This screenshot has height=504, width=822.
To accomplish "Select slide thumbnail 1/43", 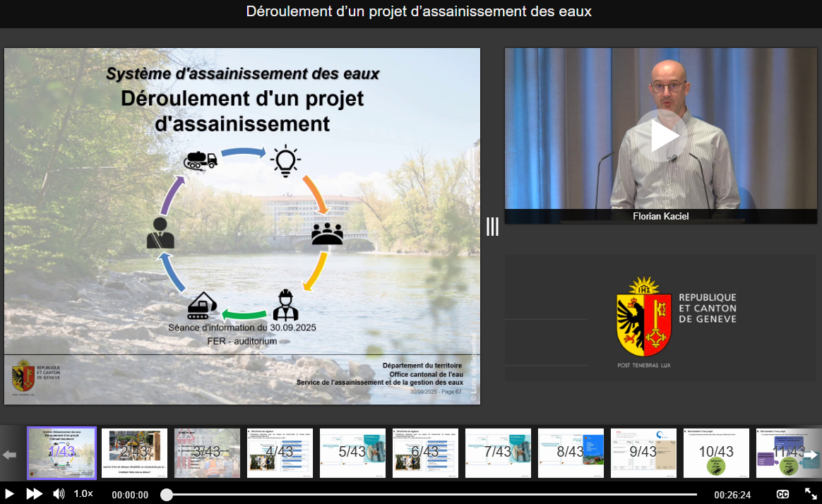I will 61,452.
